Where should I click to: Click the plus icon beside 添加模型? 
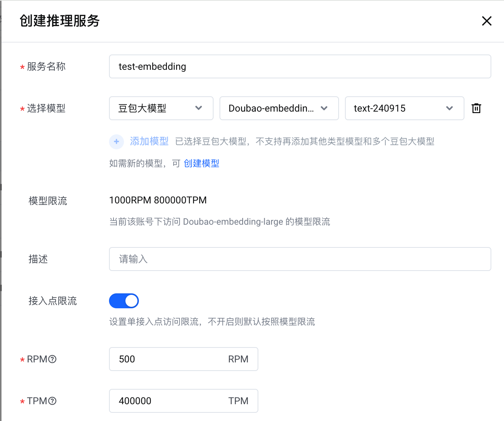116,141
